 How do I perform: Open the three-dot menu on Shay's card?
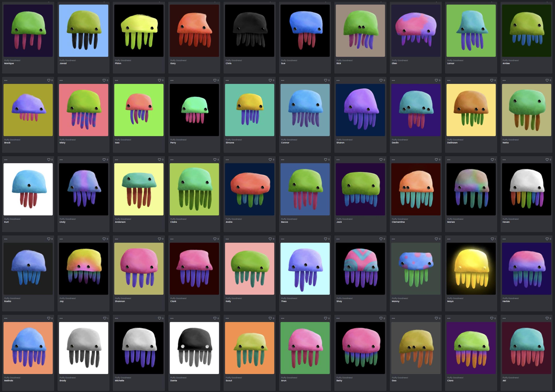click(x=338, y=239)
